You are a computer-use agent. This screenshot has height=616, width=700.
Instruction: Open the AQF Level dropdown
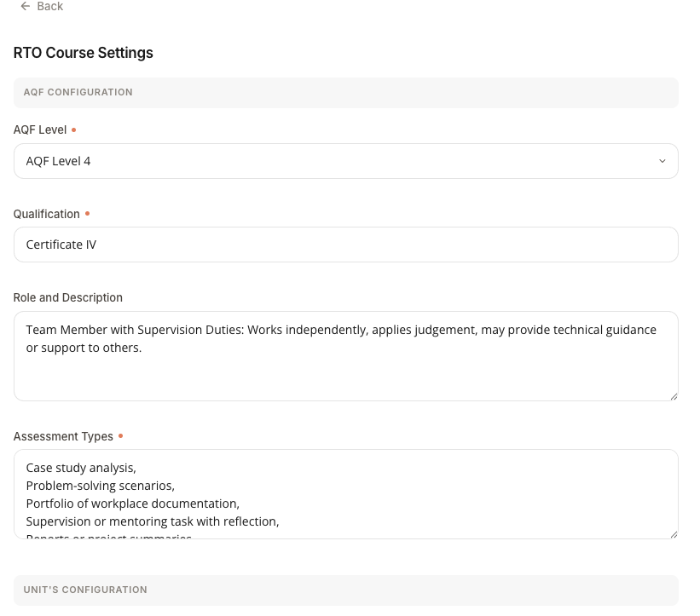345,160
